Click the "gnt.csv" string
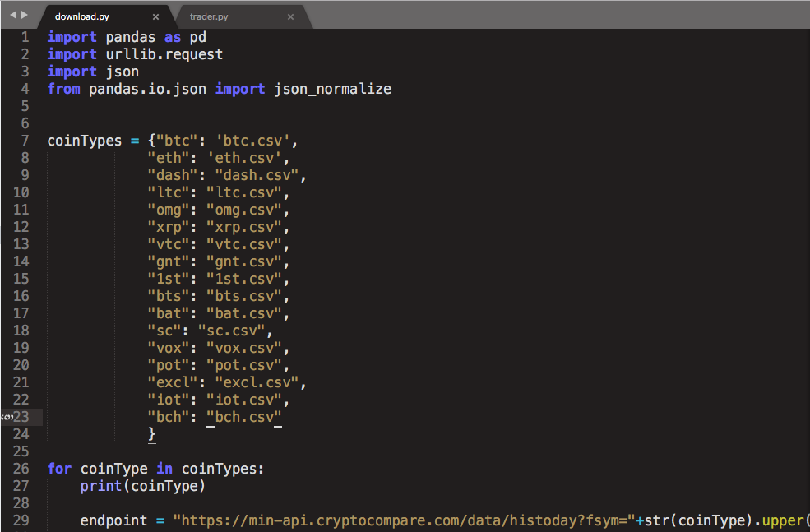Viewport: 810px width, 532px height. pos(244,261)
